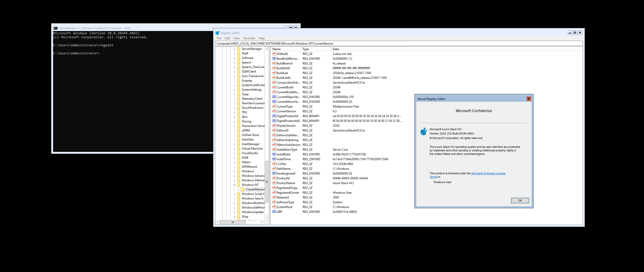The width and height of the screenshot is (644, 272).
Task: Click the tree horizontal scrollbar thumb
Action: 233,222
